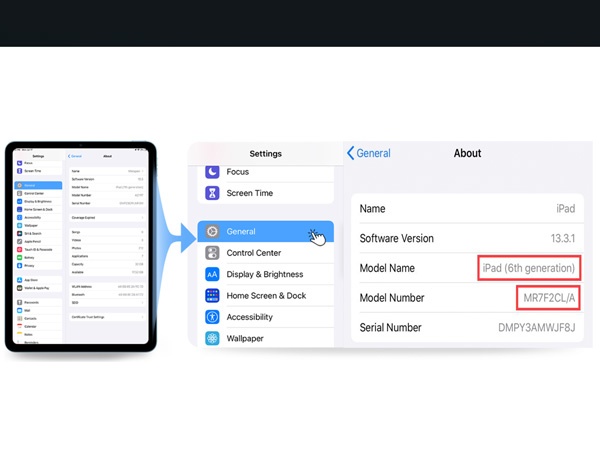Open Wallpaper settings row
The height and width of the screenshot is (450, 600).
[x=266, y=338]
